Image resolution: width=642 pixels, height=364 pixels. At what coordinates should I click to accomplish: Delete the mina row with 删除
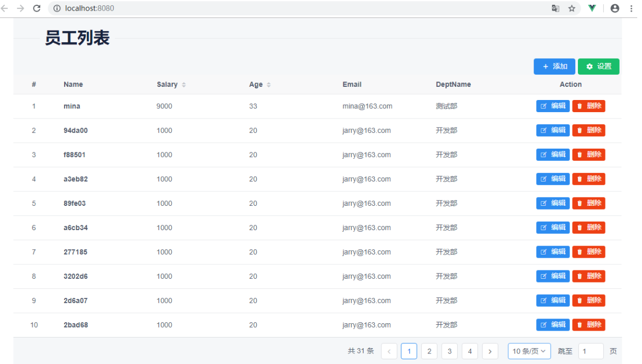click(588, 106)
